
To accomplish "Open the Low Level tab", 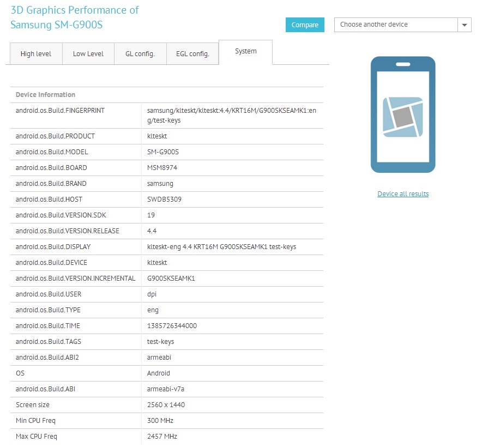I will pos(88,54).
